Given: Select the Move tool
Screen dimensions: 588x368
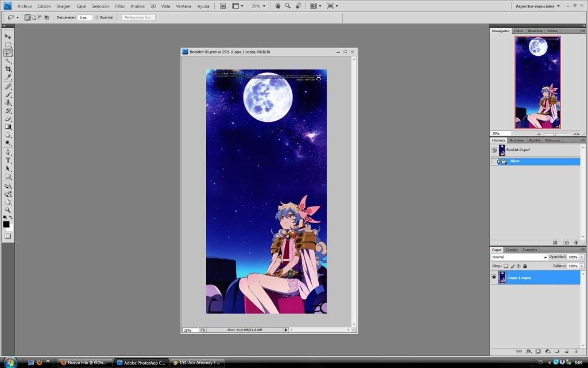Looking at the screenshot, I should pos(8,36).
